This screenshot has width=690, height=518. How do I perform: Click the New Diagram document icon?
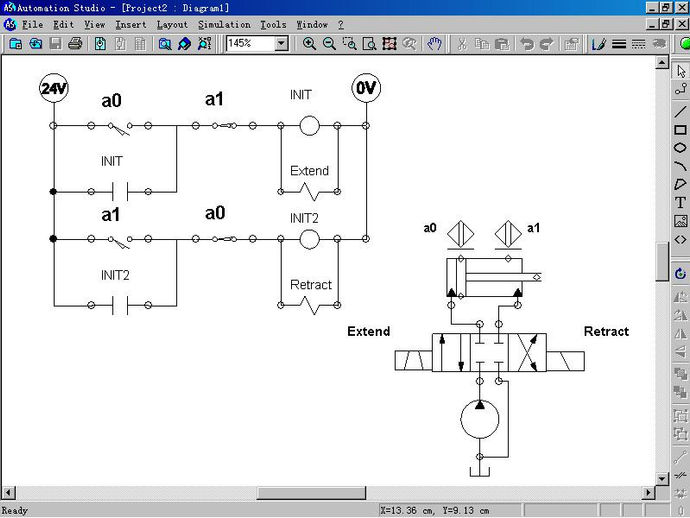(100, 44)
